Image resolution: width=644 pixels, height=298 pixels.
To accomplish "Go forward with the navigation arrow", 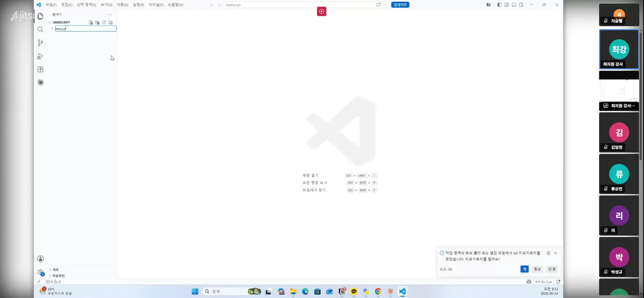I will pyautogui.click(x=219, y=5).
